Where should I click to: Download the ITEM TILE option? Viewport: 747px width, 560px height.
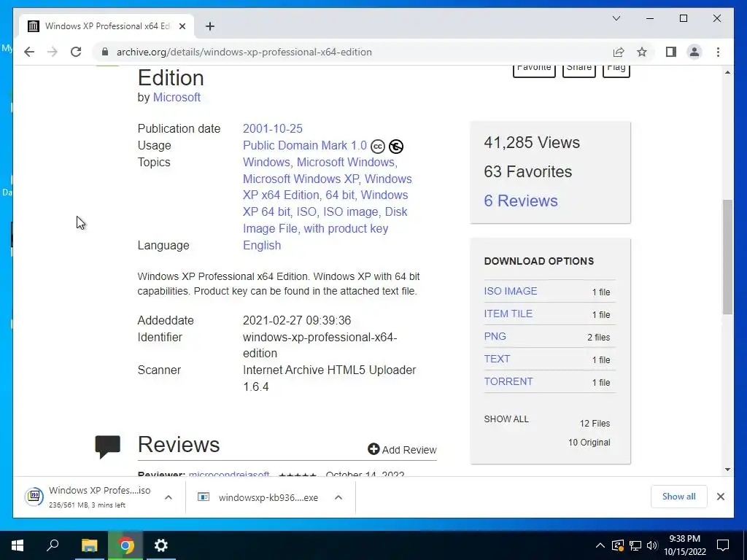(x=508, y=314)
